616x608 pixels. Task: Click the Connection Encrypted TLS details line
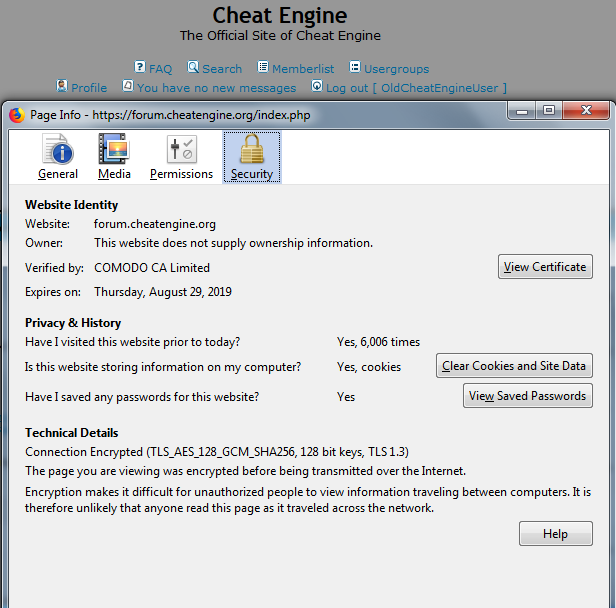[x=217, y=452]
